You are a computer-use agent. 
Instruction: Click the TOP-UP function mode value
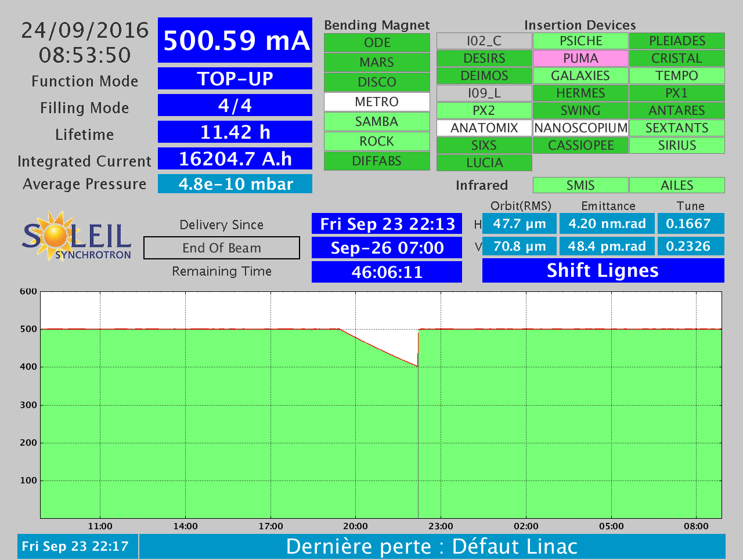(235, 78)
